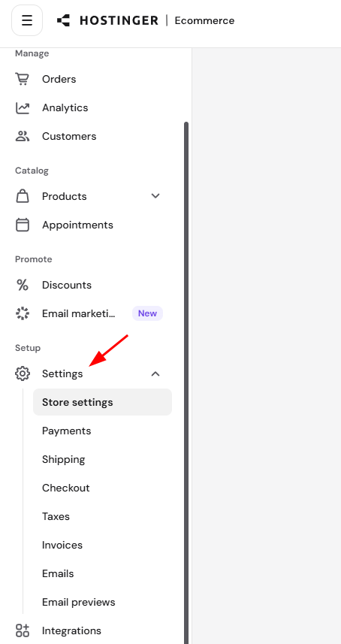Viewport: 341px width, 644px height.
Task: Select the Customers people icon
Action: pyautogui.click(x=23, y=136)
